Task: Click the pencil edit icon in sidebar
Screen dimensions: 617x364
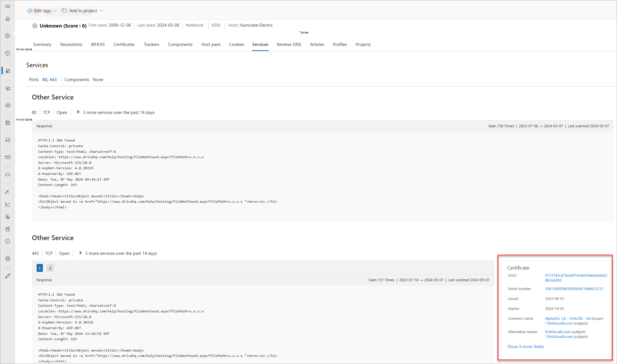Action: coord(8,276)
